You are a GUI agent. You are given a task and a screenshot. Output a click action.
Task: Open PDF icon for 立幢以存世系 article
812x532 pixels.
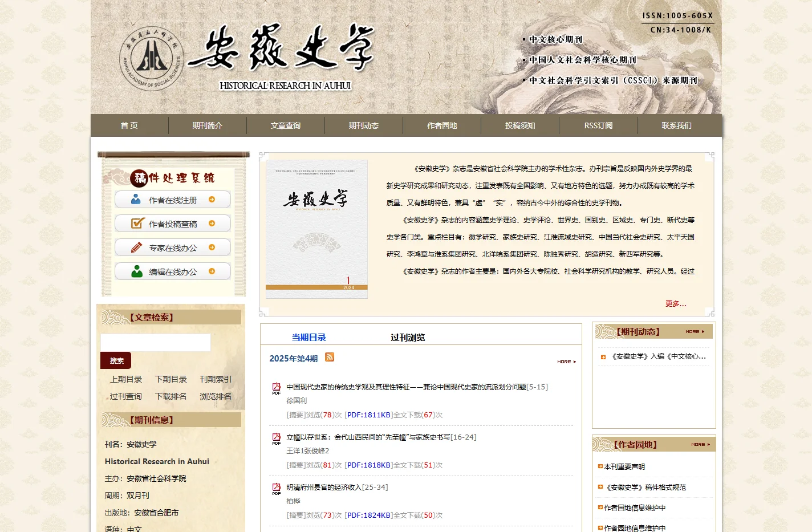pyautogui.click(x=277, y=439)
